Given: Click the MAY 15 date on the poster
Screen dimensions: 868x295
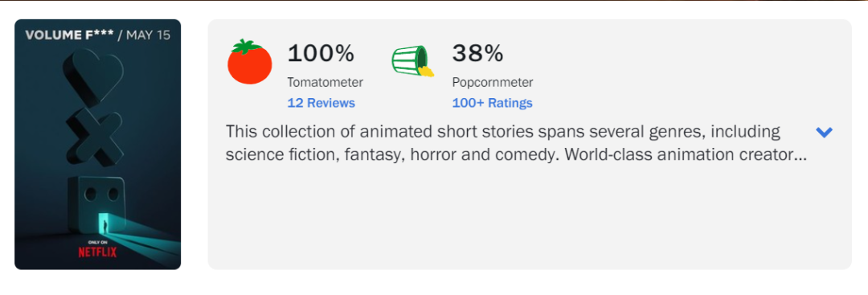Looking at the screenshot, I should click(x=149, y=35).
